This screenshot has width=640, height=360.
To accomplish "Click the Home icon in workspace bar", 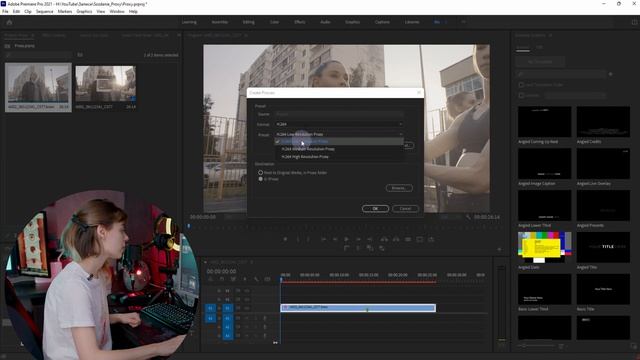I will pyautogui.click(x=9, y=22).
